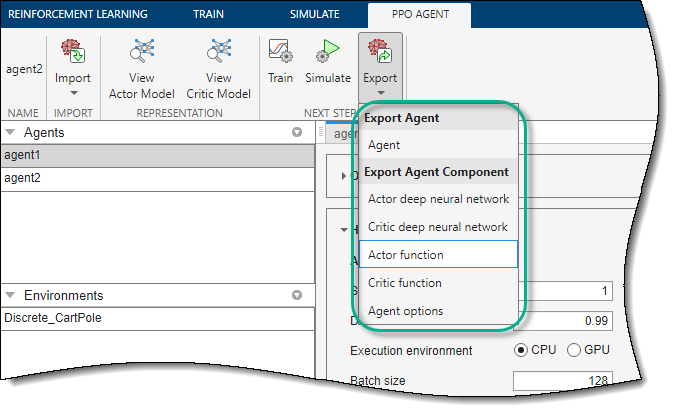Choose Critic deep neural network export
675x413 pixels.
coord(438,227)
